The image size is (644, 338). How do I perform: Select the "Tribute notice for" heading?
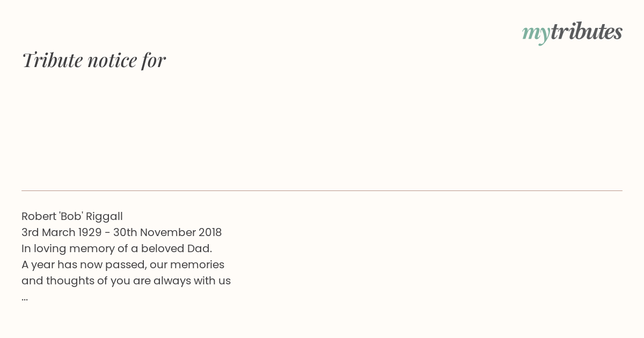pyautogui.click(x=94, y=60)
